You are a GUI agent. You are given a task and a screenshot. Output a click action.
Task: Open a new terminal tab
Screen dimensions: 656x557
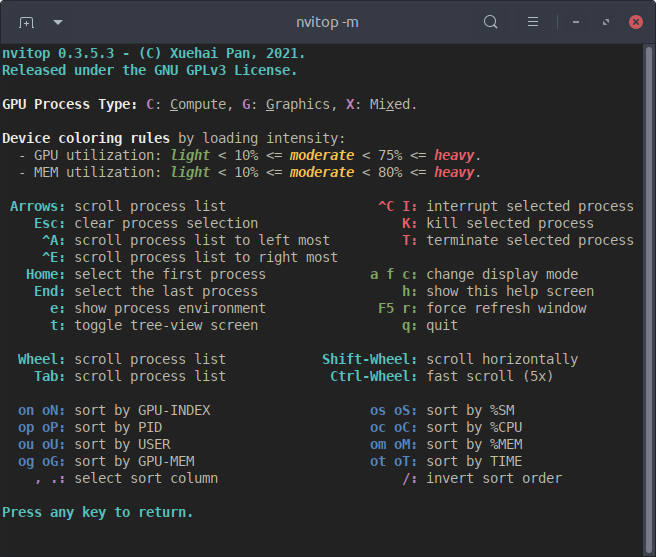[x=26, y=22]
